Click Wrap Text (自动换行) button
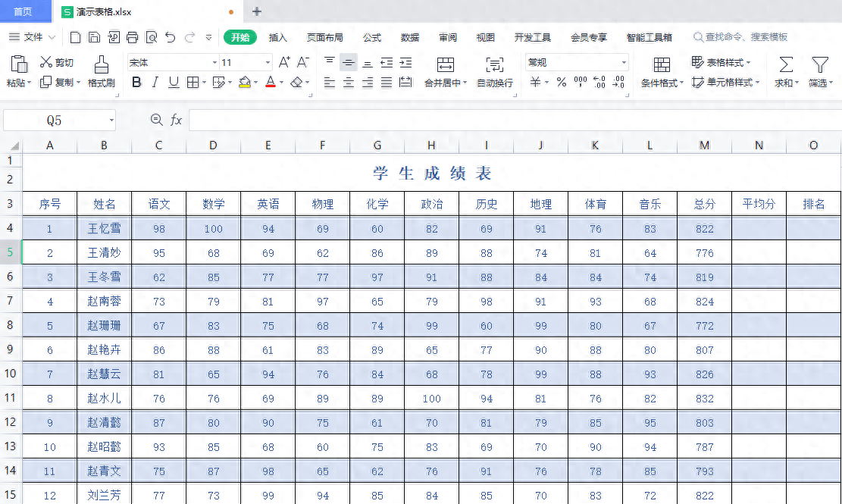 [x=495, y=72]
